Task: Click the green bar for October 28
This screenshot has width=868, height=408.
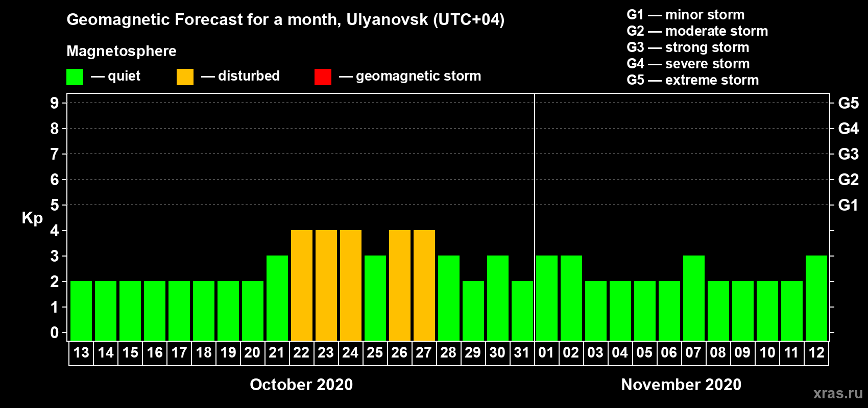Action: point(449,298)
